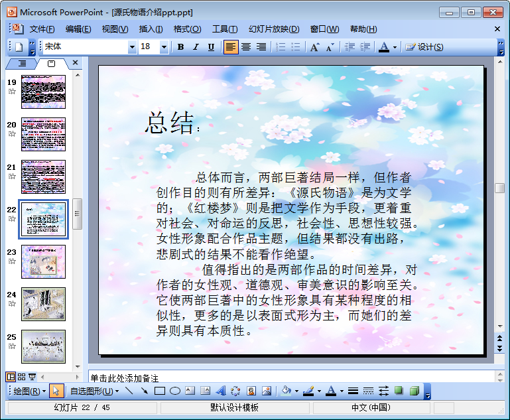Viewport: 510px width, 420px height.
Task: Expand formatting toolbar options at right end
Action: pos(501,47)
